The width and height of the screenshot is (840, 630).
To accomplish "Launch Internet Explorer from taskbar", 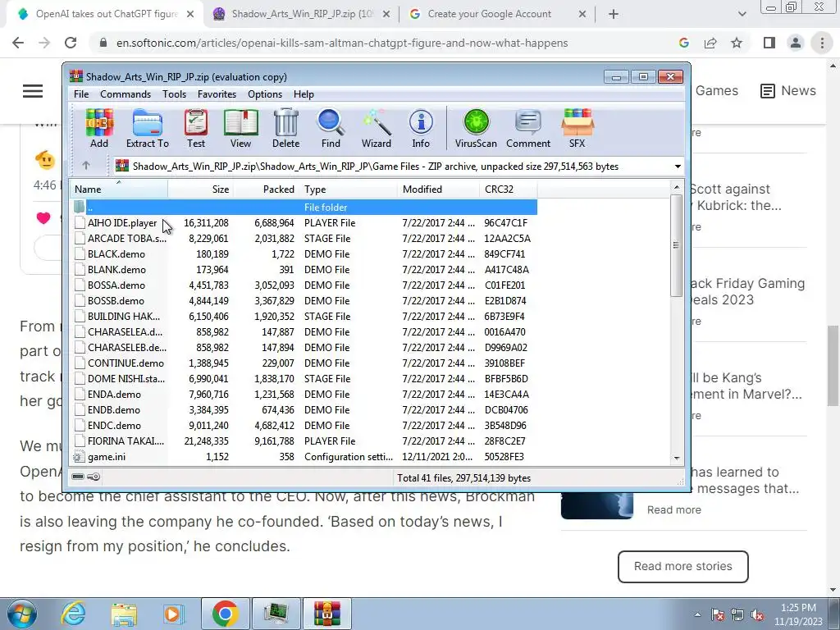I will tap(73, 614).
